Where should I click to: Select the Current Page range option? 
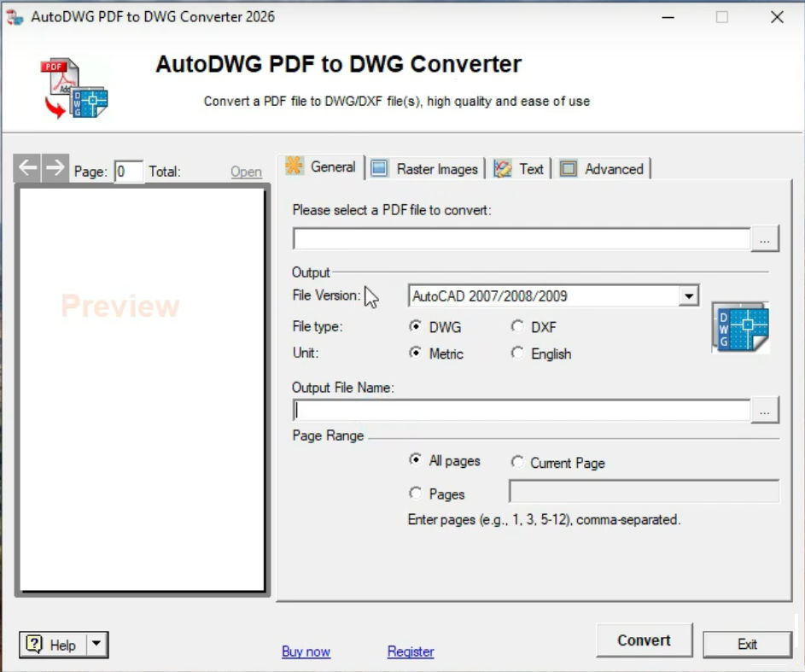click(518, 462)
